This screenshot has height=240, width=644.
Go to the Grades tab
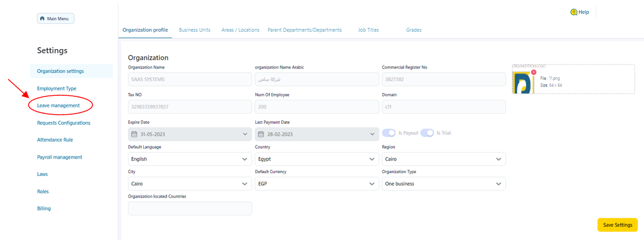(413, 30)
